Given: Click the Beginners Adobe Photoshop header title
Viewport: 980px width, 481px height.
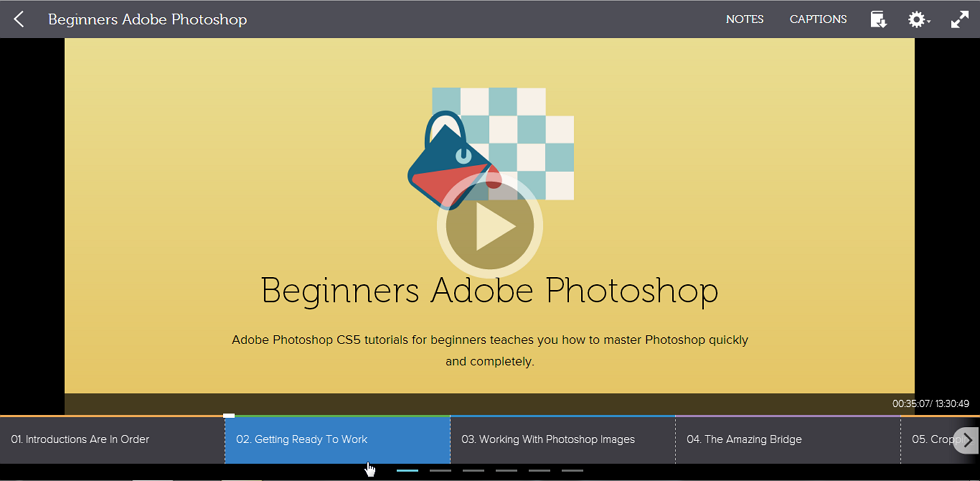Looking at the screenshot, I should click(x=148, y=19).
